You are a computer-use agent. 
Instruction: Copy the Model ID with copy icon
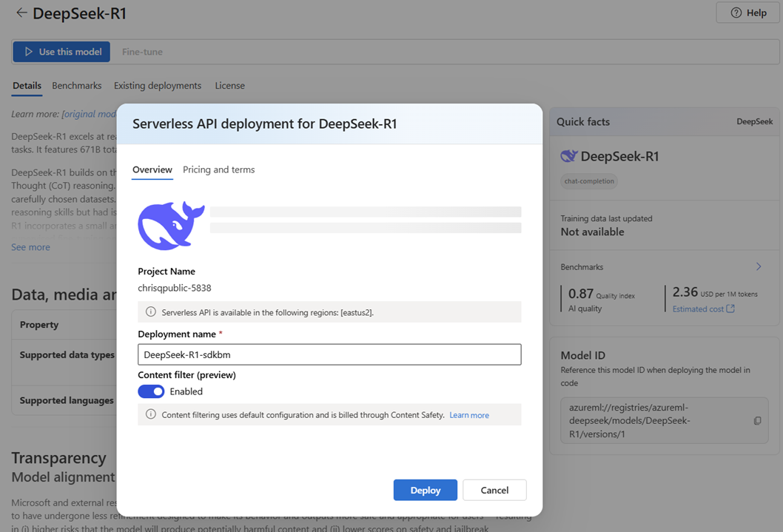click(757, 421)
